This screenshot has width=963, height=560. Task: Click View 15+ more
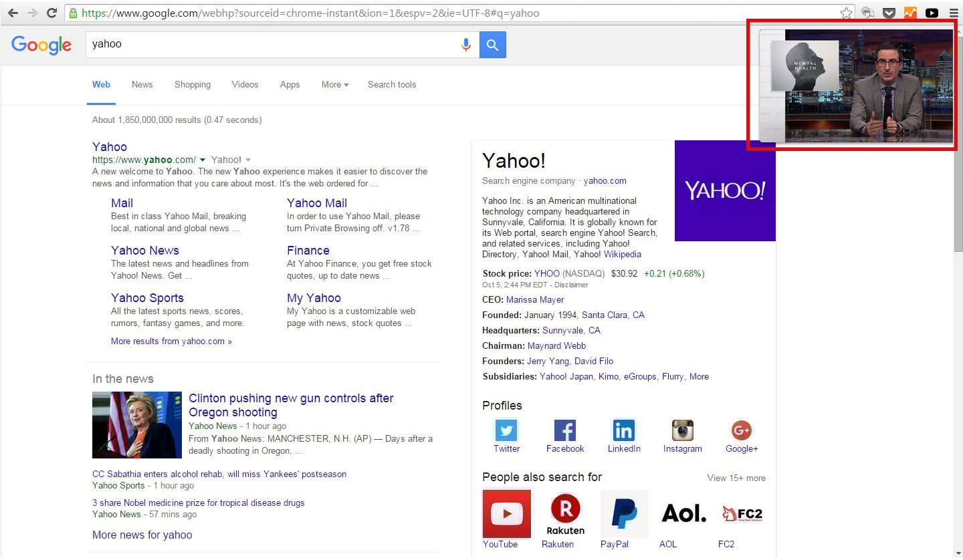coord(736,478)
